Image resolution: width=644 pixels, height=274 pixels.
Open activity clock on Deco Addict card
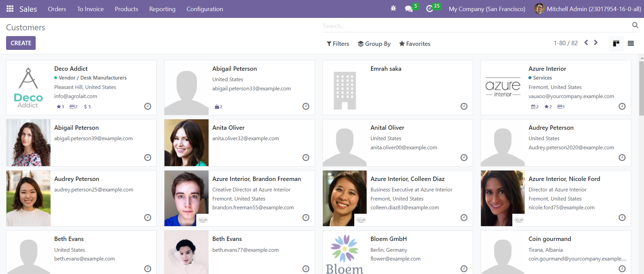(x=148, y=106)
